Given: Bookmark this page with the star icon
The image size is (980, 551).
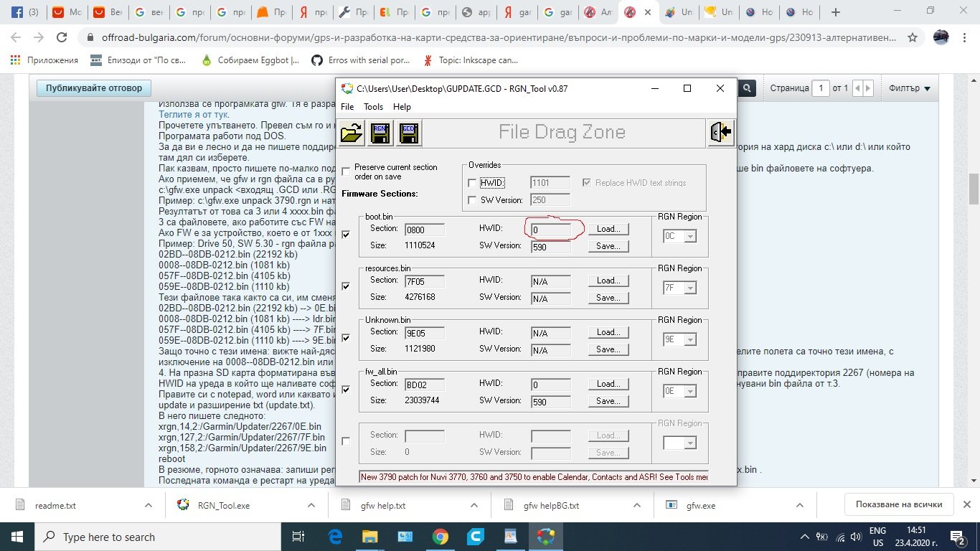Looking at the screenshot, I should tap(913, 37).
